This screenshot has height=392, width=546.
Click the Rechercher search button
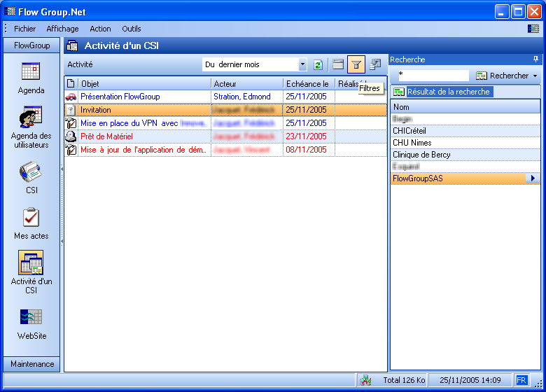(x=503, y=76)
